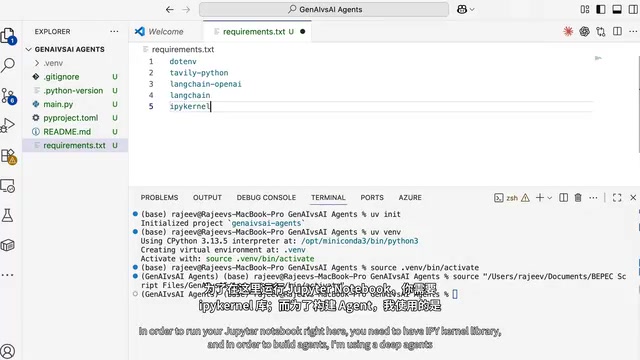Click the editor minimap preview
The width and height of the screenshot is (640, 360).
pyautogui.click(x=598, y=58)
